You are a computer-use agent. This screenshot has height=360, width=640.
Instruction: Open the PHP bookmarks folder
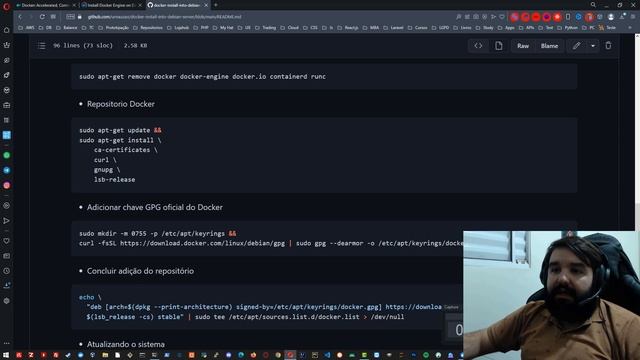201,28
